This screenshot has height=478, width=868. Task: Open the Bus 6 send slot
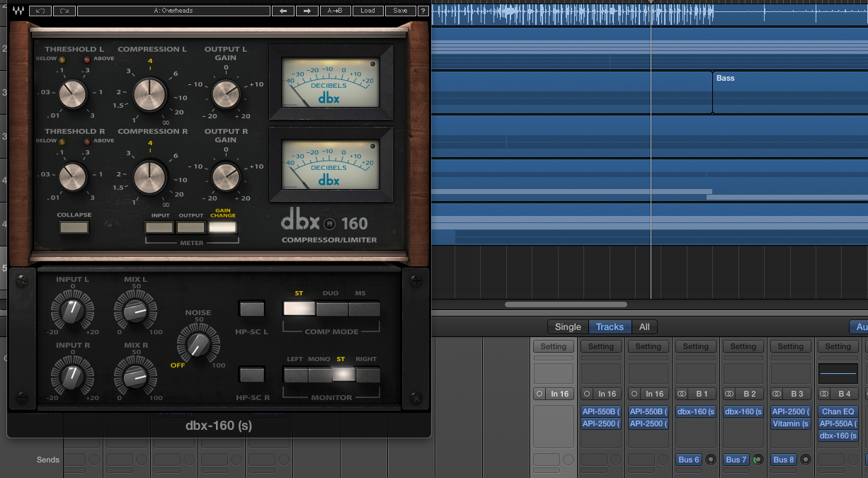[x=689, y=460]
